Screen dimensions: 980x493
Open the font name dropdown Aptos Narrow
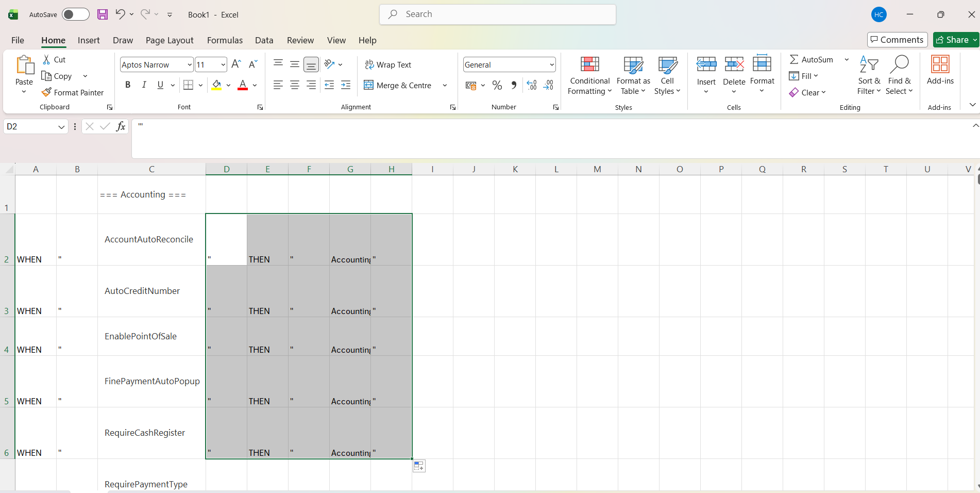190,64
